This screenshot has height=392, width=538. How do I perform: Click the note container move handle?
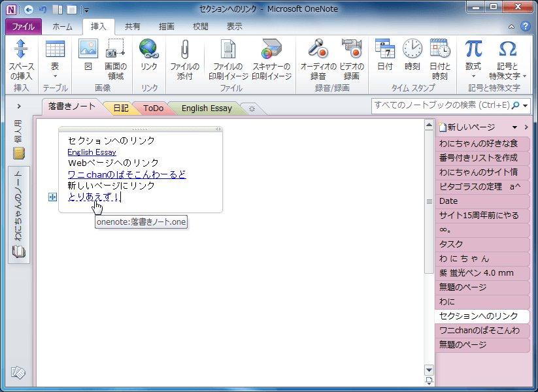[52, 197]
